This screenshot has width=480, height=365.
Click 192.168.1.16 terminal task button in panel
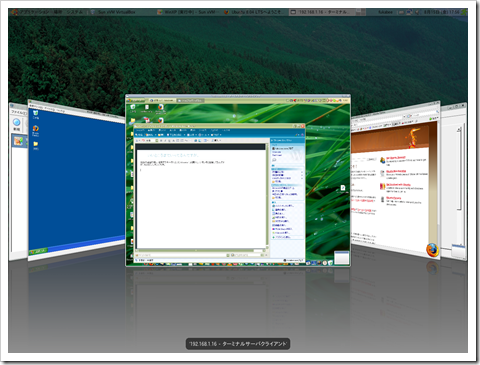point(321,12)
